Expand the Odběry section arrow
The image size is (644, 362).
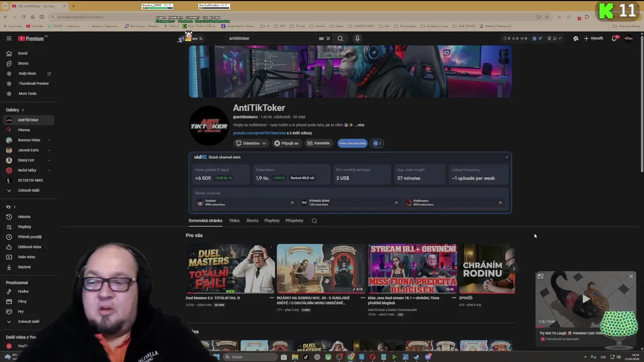(23, 110)
